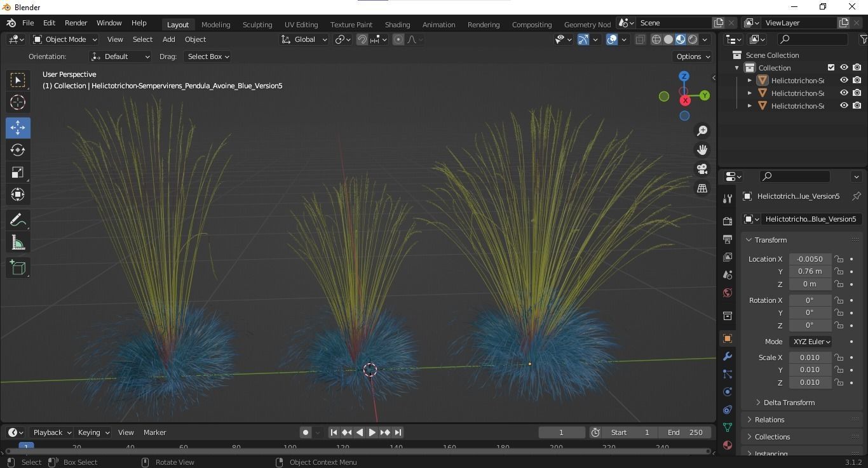Viewport: 868px width, 468px height.
Task: Open the File menu
Action: tap(28, 23)
